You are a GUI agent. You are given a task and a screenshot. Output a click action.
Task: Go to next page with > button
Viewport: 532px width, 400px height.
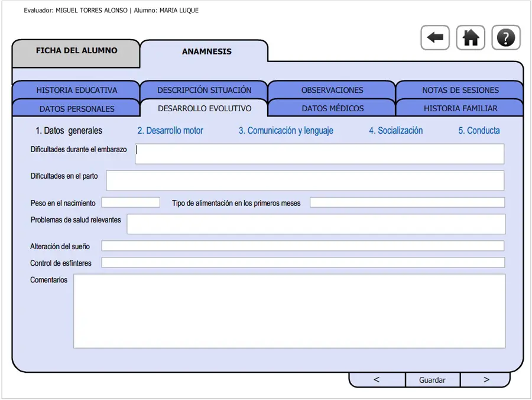pos(486,380)
